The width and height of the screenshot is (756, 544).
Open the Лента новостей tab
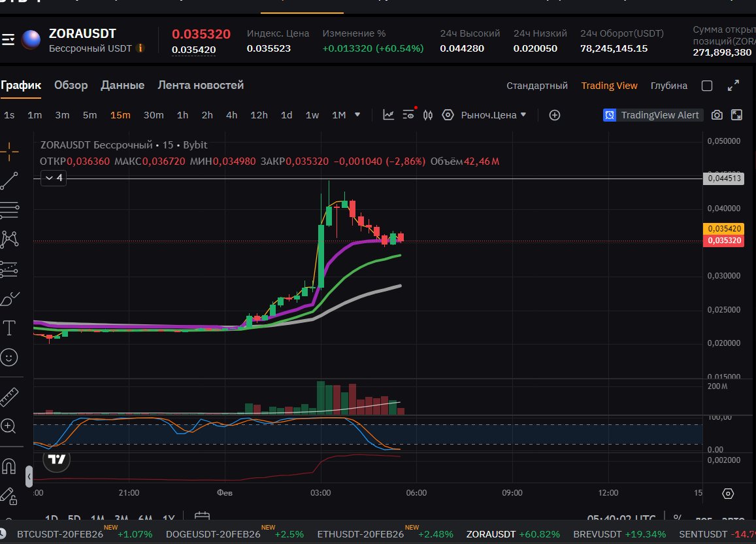[201, 86]
